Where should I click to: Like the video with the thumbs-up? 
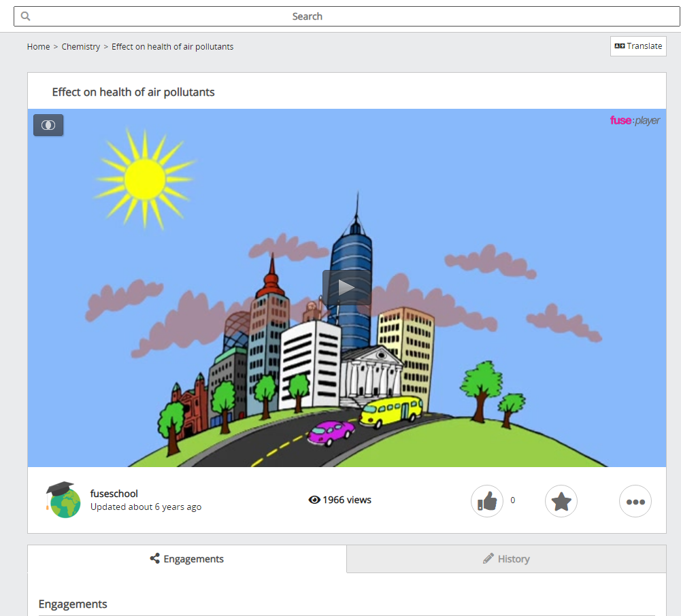486,500
